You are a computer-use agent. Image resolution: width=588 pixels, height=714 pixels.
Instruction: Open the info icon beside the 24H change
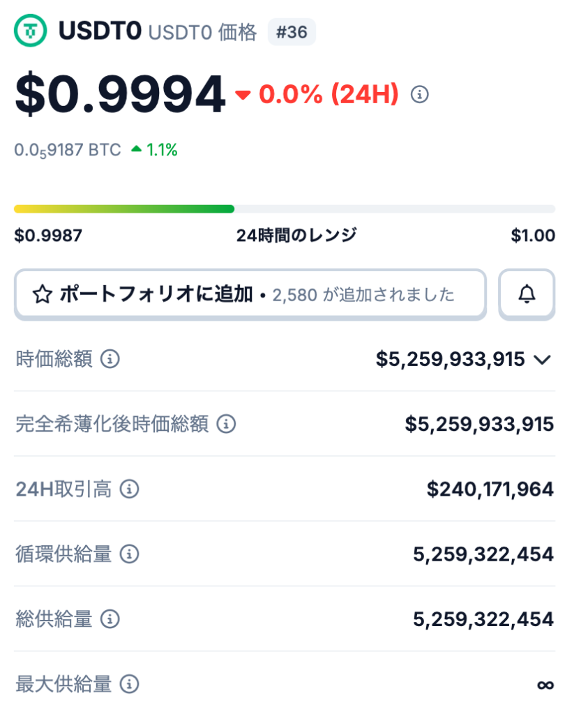(420, 94)
